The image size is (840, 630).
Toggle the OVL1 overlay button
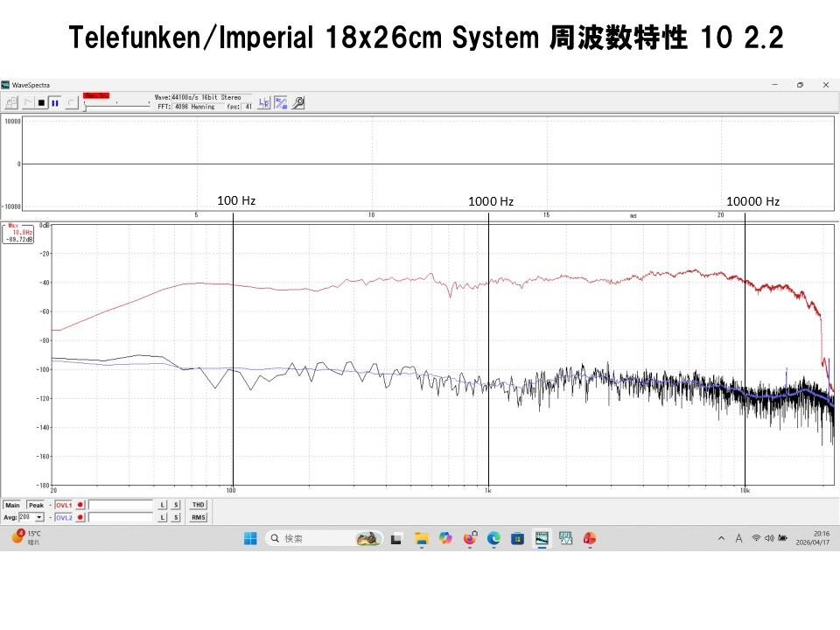64,505
